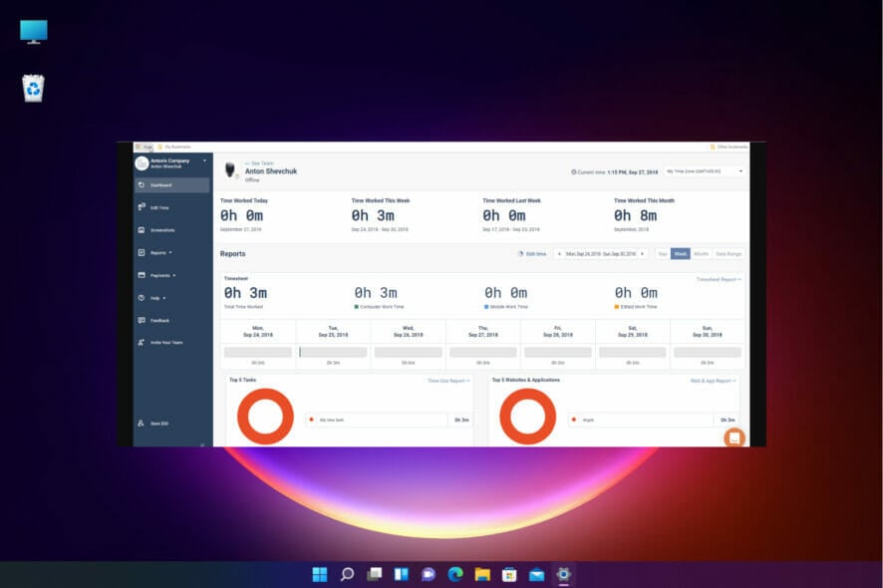Click the company logo avatar

coord(142,163)
